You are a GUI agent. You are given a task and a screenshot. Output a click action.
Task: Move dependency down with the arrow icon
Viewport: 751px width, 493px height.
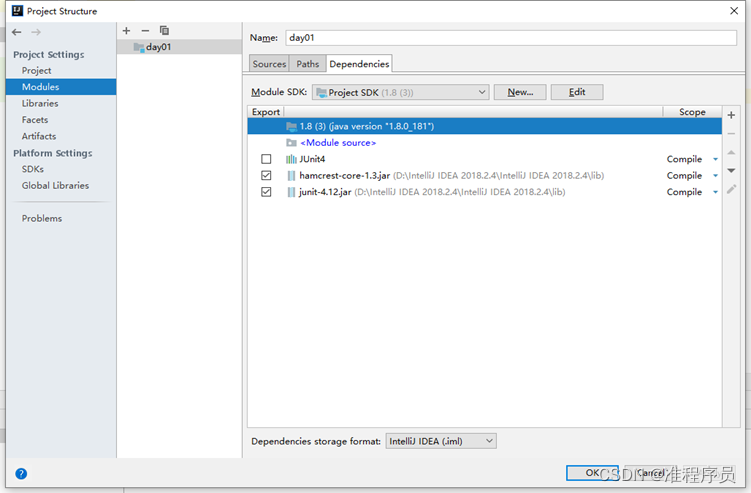(731, 171)
